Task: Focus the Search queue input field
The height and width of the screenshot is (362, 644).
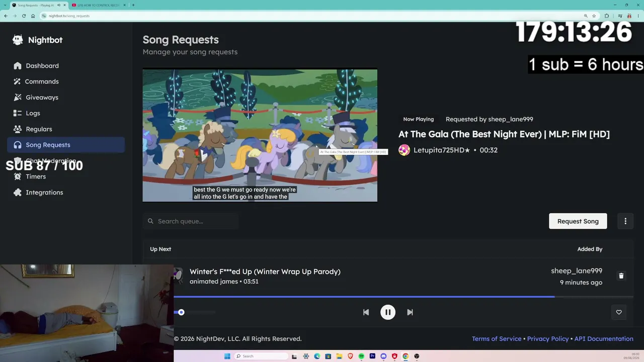Action: pyautogui.click(x=191, y=221)
